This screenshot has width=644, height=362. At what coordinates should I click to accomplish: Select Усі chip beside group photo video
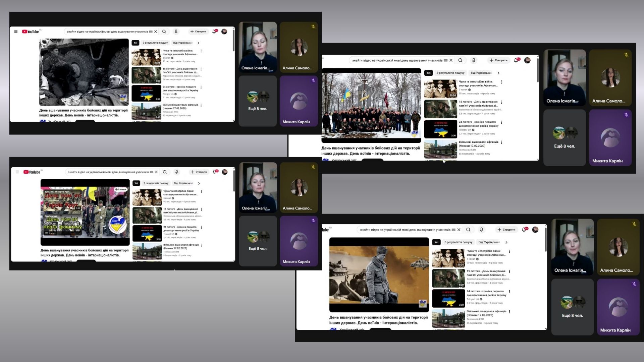click(428, 73)
